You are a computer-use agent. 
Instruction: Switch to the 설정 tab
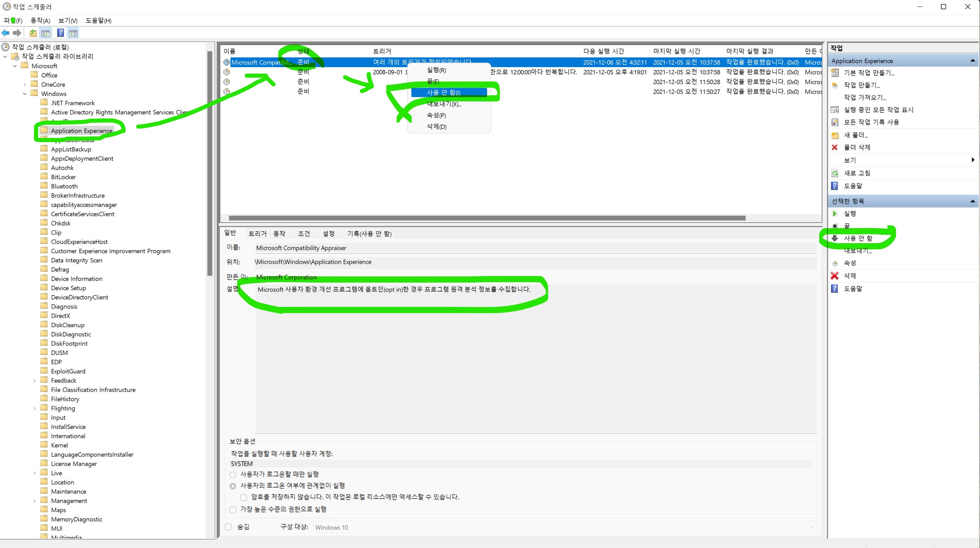tap(328, 234)
